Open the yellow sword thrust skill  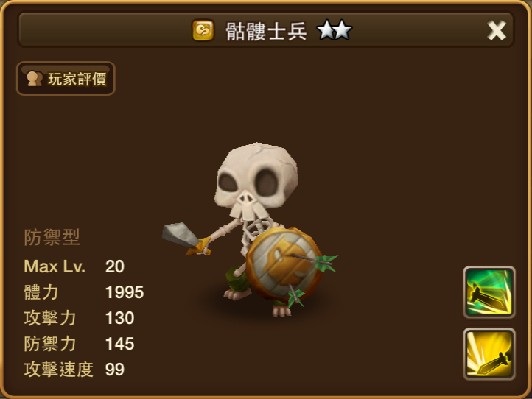tap(489, 354)
